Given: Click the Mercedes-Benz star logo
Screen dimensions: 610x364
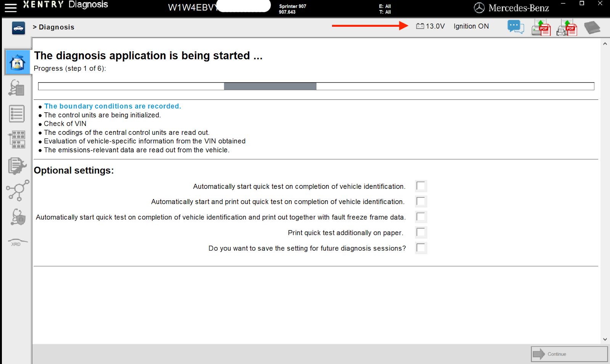Looking at the screenshot, I should pyautogui.click(x=479, y=8).
